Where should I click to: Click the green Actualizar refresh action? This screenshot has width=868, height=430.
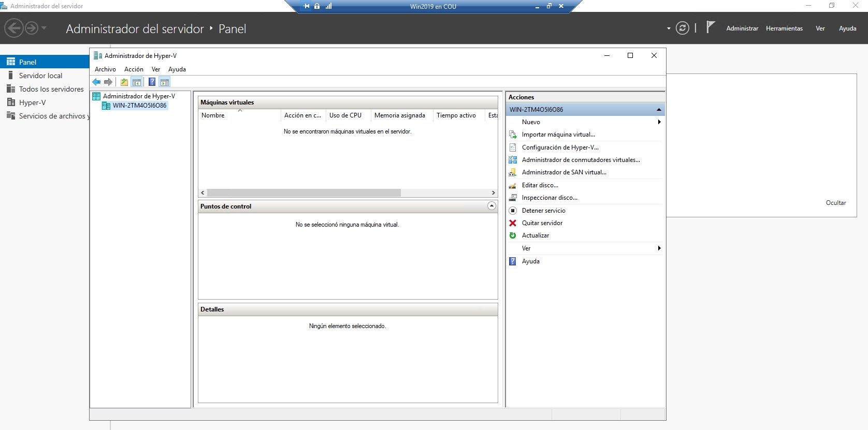pyautogui.click(x=535, y=235)
